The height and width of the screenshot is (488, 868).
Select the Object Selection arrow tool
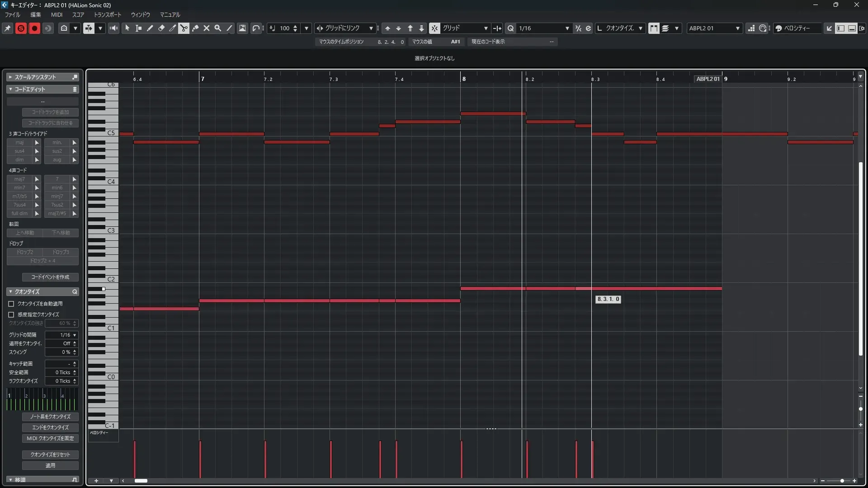click(x=127, y=28)
